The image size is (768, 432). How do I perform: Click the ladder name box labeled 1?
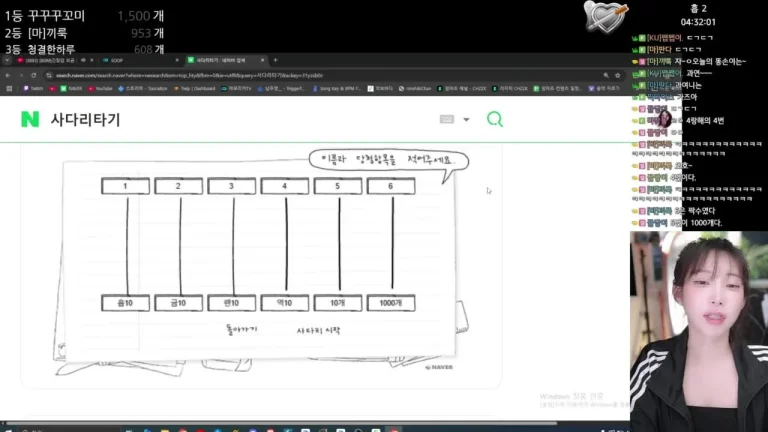point(126,186)
